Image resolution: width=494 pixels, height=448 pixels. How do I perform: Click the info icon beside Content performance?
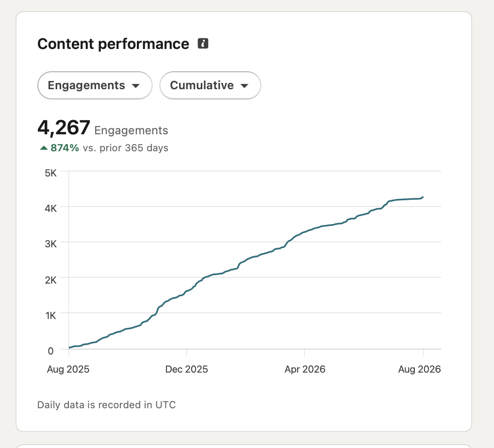[x=203, y=44]
